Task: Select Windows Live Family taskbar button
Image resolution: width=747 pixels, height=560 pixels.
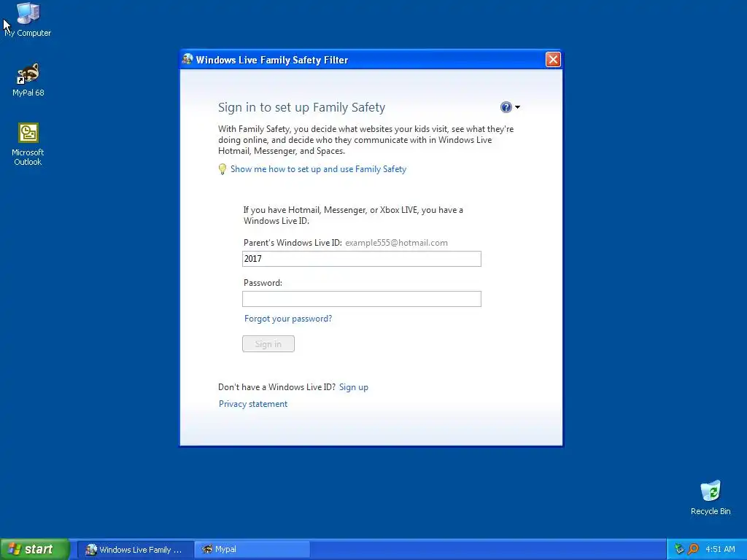Action: tap(135, 550)
